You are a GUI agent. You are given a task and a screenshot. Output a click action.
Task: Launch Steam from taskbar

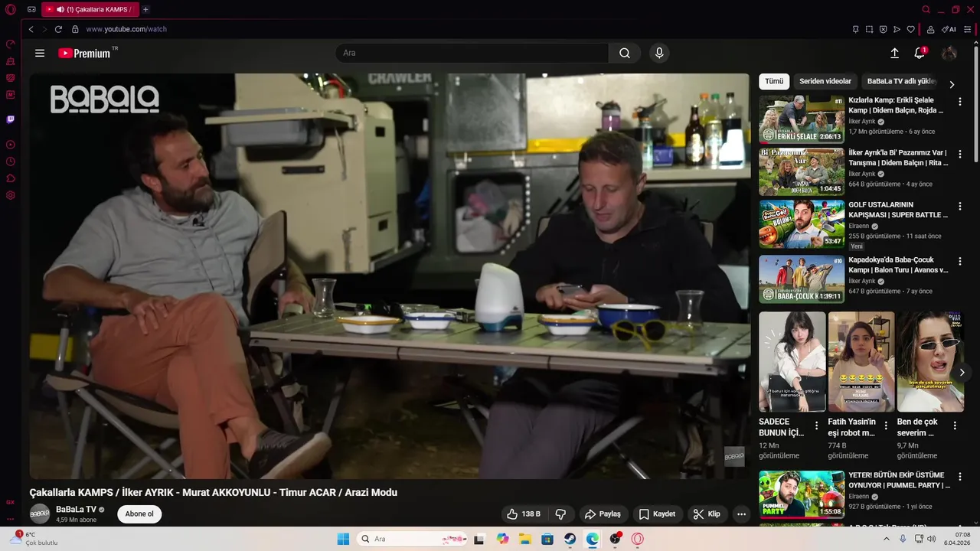570,539
